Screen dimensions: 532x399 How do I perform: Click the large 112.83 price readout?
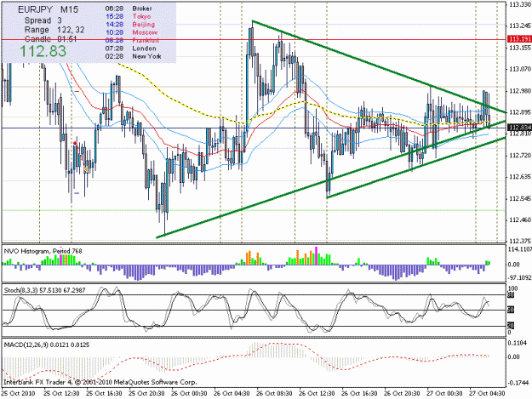(x=43, y=51)
